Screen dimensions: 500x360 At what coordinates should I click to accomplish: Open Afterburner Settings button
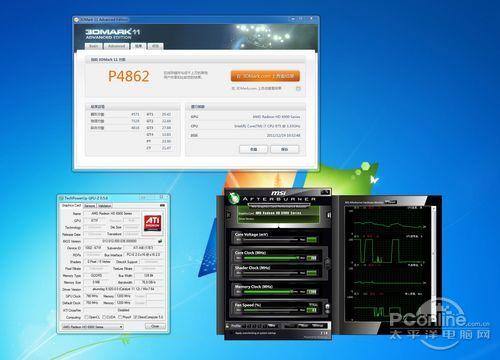tap(318, 325)
